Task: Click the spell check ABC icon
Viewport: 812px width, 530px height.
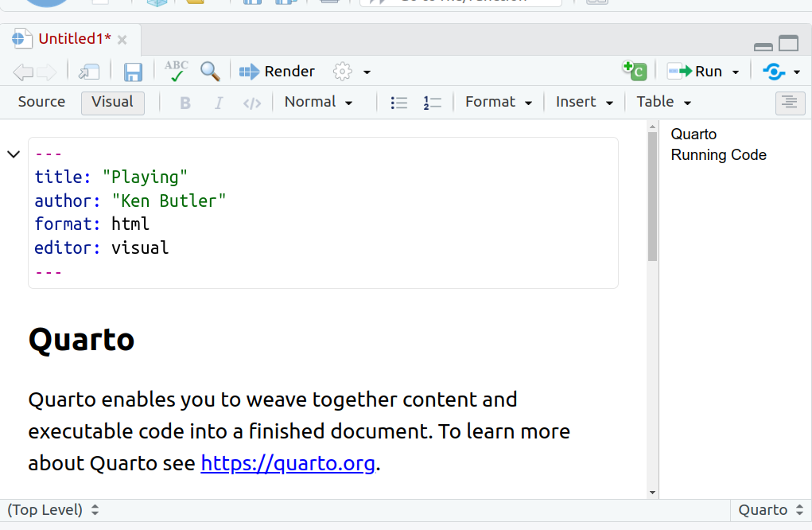Action: coord(176,72)
